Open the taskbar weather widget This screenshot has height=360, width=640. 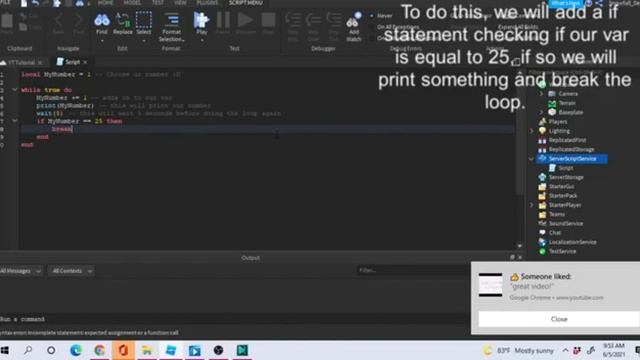point(518,351)
